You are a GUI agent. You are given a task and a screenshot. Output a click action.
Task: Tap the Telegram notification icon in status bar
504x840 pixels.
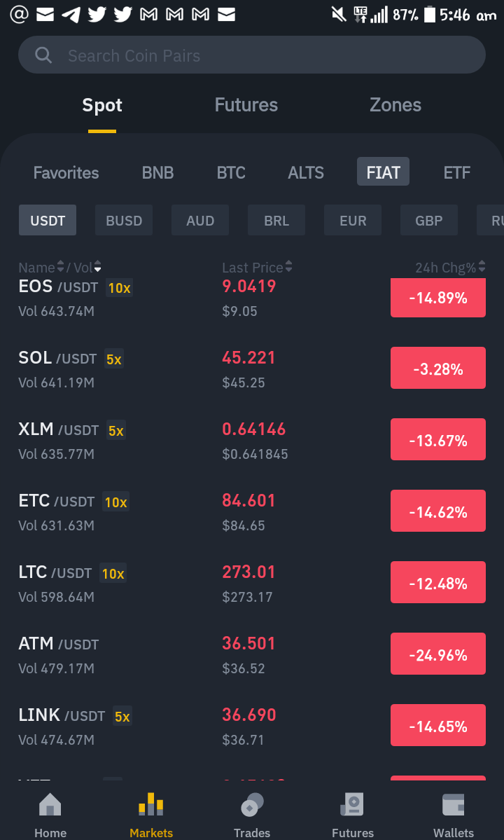click(x=71, y=15)
